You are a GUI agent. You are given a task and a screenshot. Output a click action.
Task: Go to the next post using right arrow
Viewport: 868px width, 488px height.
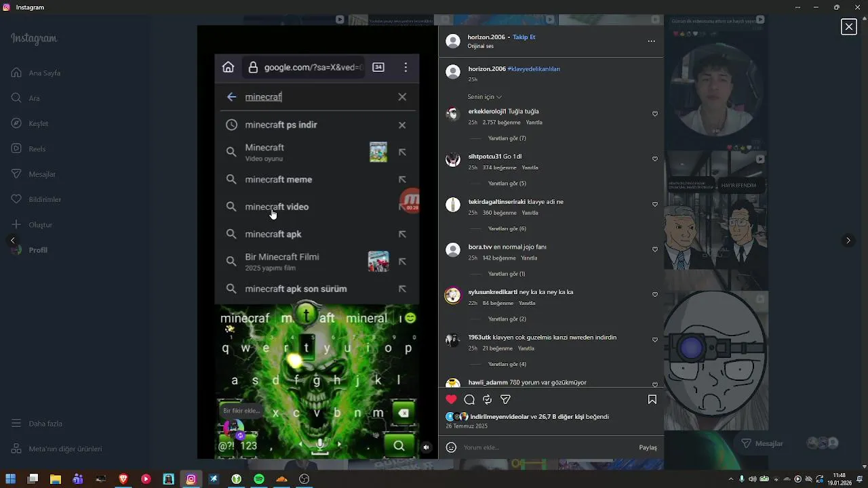click(848, 241)
